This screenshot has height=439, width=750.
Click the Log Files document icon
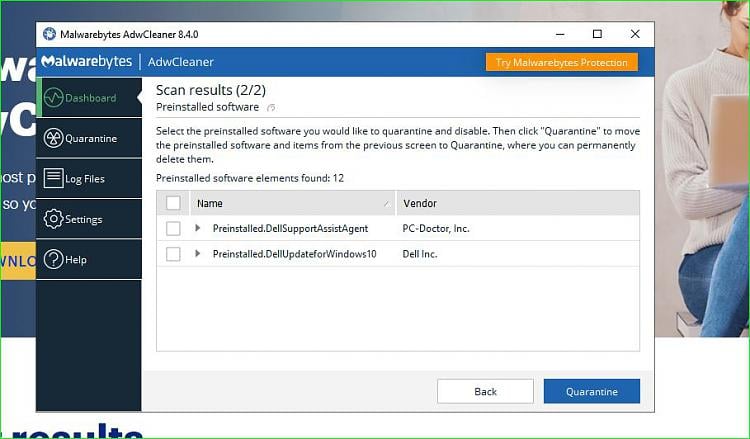coord(53,178)
